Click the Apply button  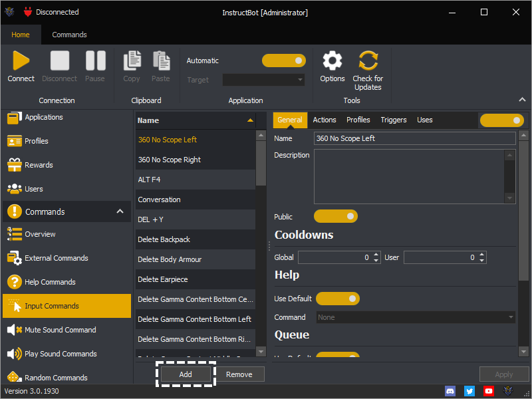pos(504,374)
